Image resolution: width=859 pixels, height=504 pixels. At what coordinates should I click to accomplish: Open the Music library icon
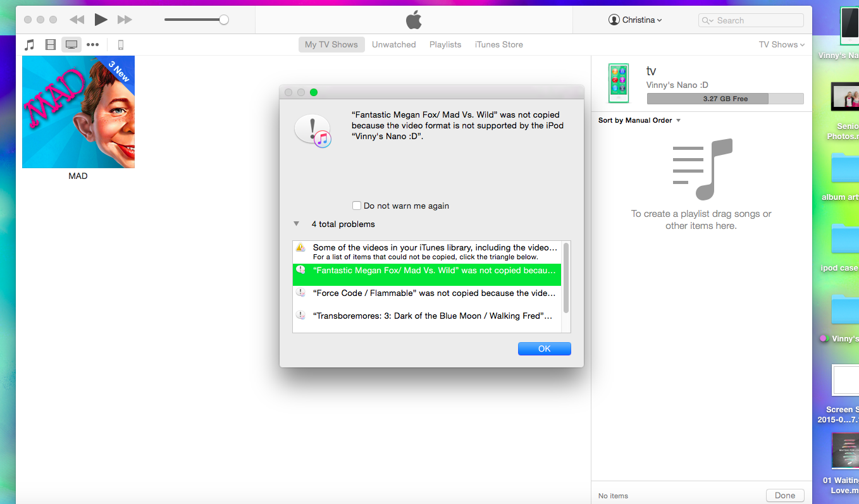point(29,44)
